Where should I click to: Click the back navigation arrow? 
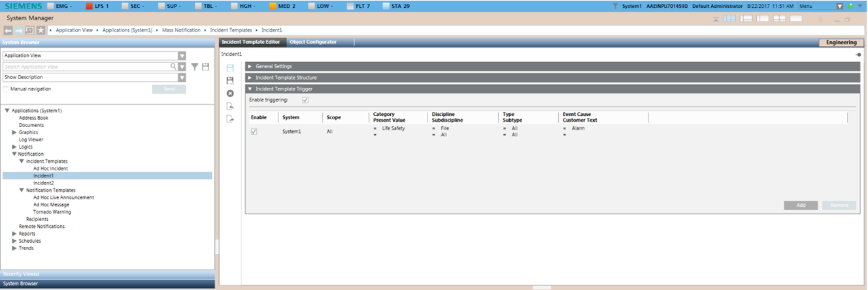[8, 30]
